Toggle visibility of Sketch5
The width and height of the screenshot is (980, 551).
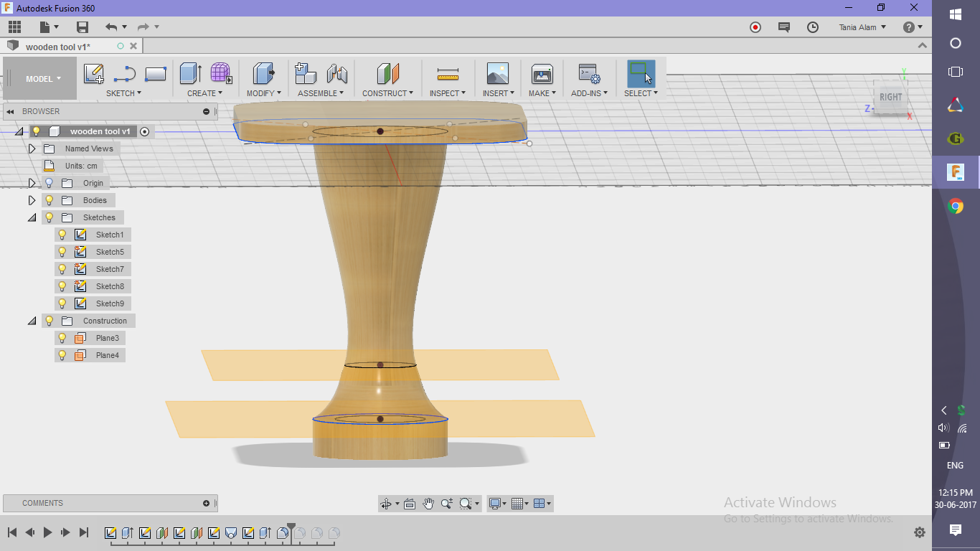pyautogui.click(x=62, y=252)
